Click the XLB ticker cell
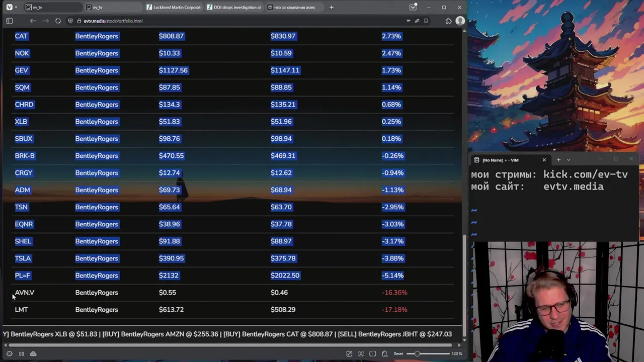 pyautogui.click(x=21, y=122)
